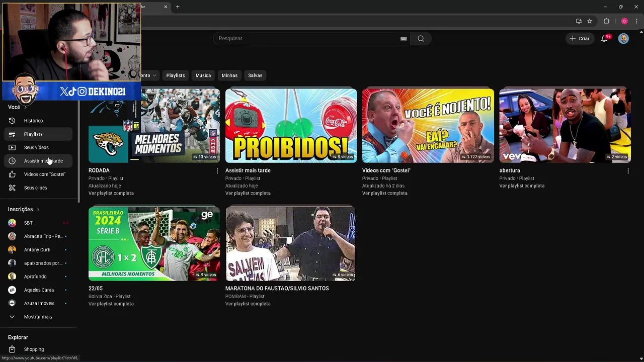The width and height of the screenshot is (644, 362).
Task: Click the install app icon in address bar
Action: tap(579, 21)
